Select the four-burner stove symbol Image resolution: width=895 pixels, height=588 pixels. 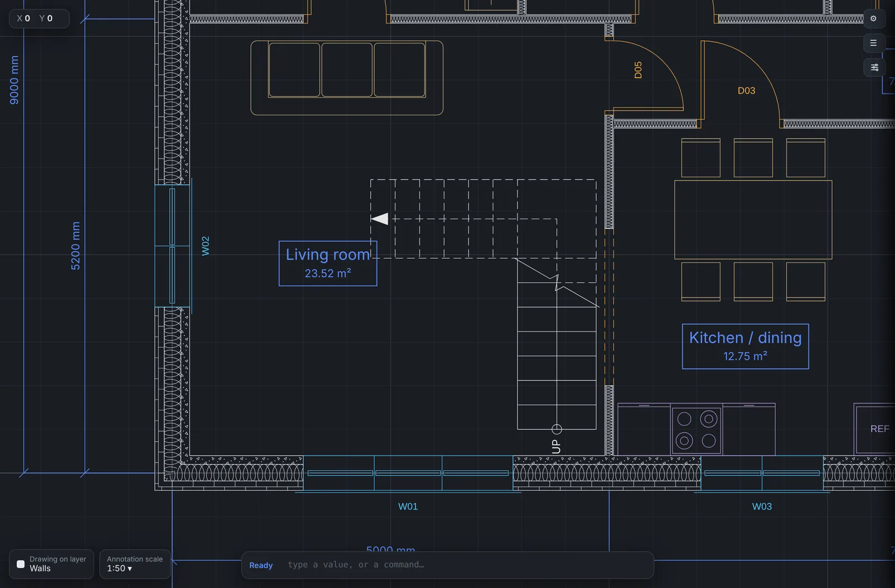696,430
